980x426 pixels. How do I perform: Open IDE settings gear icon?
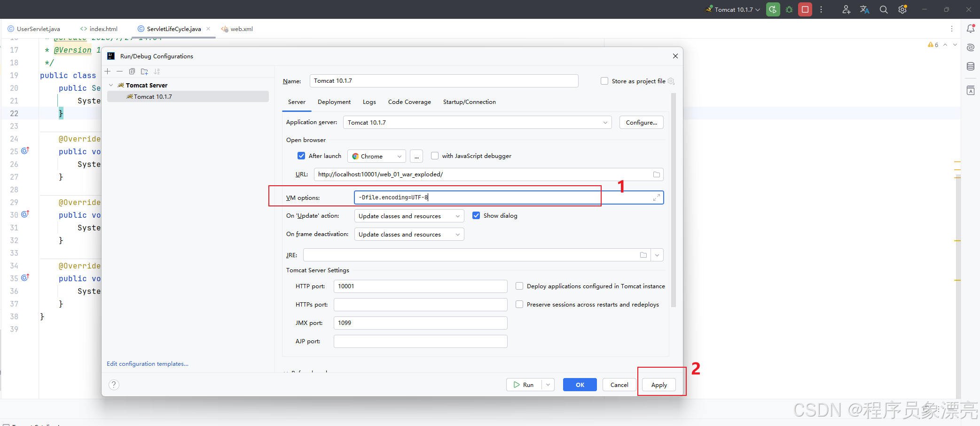pos(902,9)
